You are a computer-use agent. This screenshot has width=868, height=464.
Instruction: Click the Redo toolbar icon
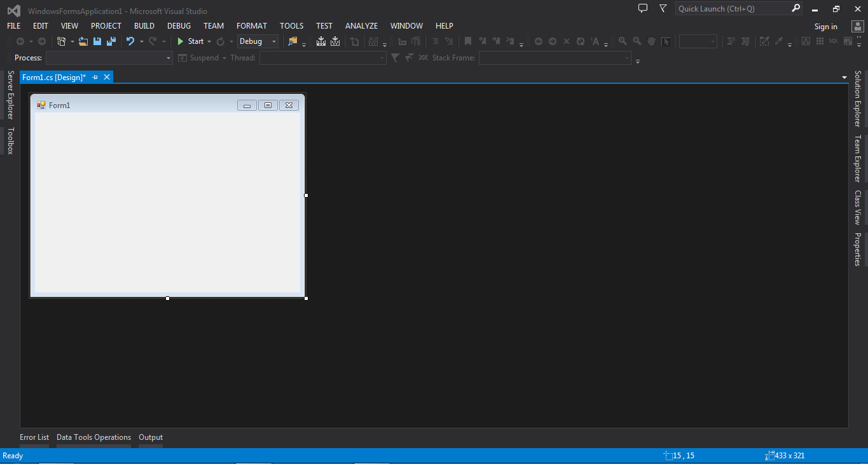[x=153, y=41]
